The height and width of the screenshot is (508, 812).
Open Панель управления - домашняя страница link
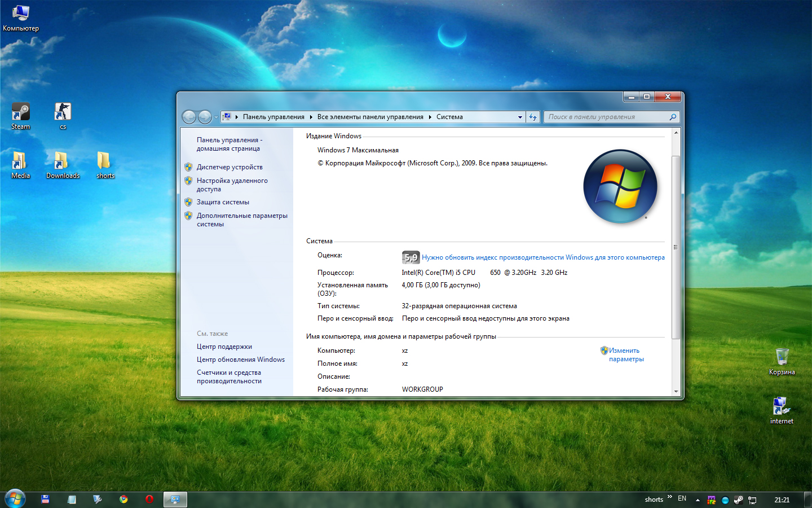point(229,144)
